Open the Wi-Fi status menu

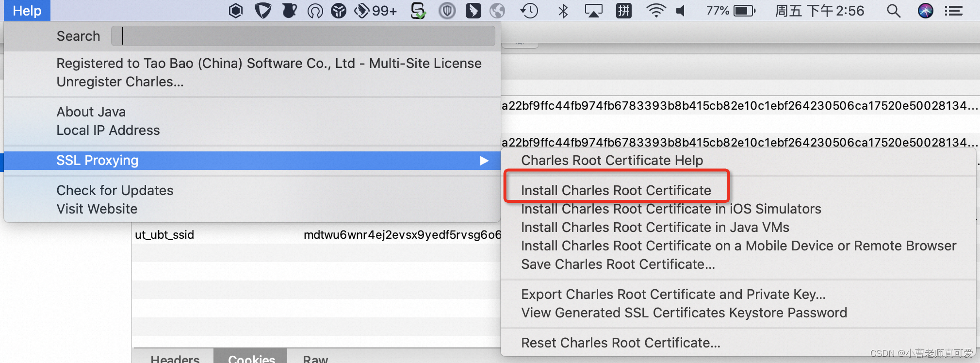point(656,11)
